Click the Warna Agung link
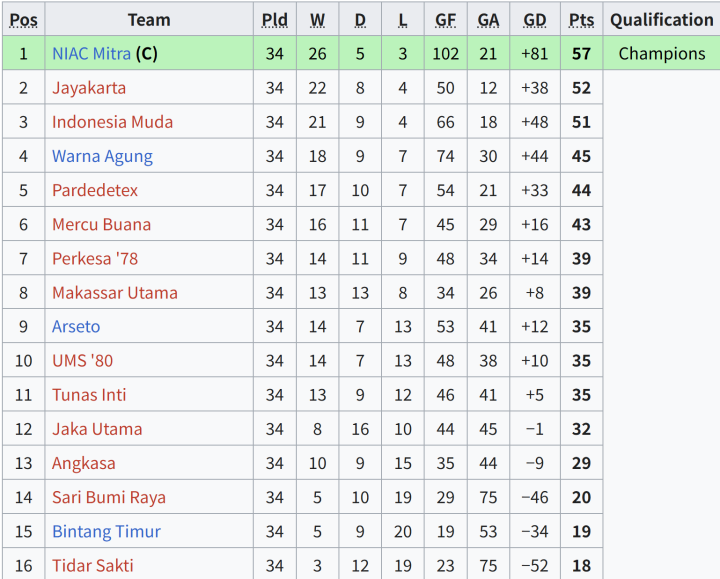Viewport: 720px width, 579px height. tap(102, 157)
